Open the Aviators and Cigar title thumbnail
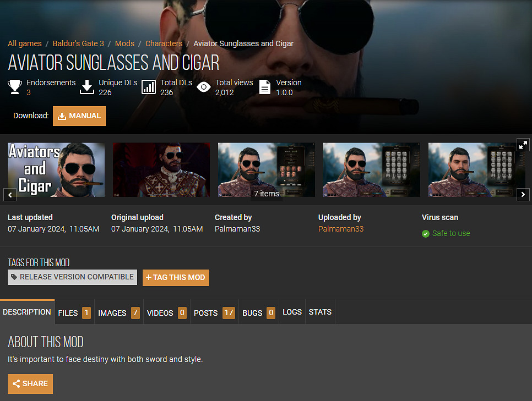Image resolution: width=532 pixels, height=401 pixels. click(56, 170)
